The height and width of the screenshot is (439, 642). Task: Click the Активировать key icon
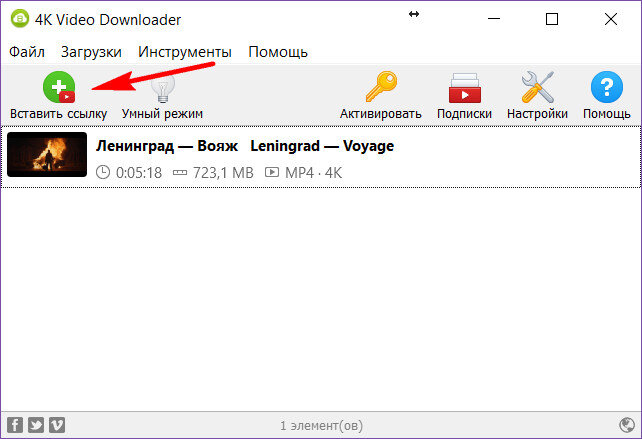pos(381,86)
